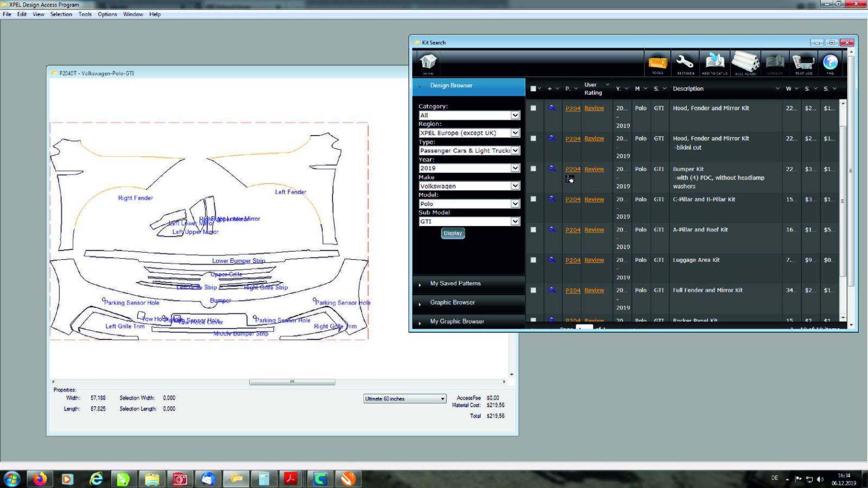The image size is (868, 488).
Task: Open Settings wrench icon
Action: click(685, 63)
